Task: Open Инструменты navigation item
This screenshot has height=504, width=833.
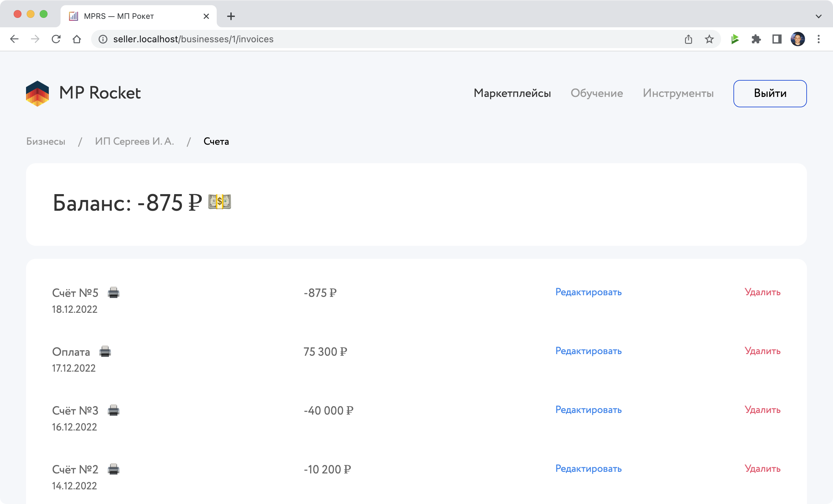Action: click(678, 93)
